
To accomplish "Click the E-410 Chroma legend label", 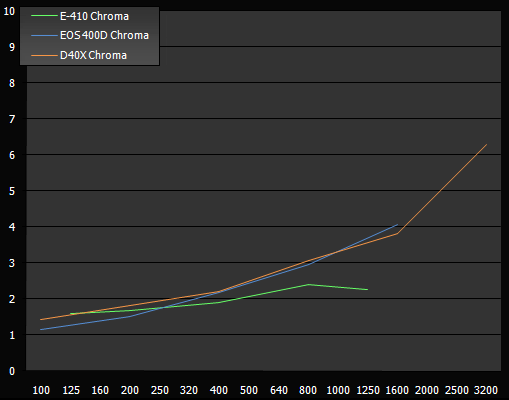I will [94, 16].
